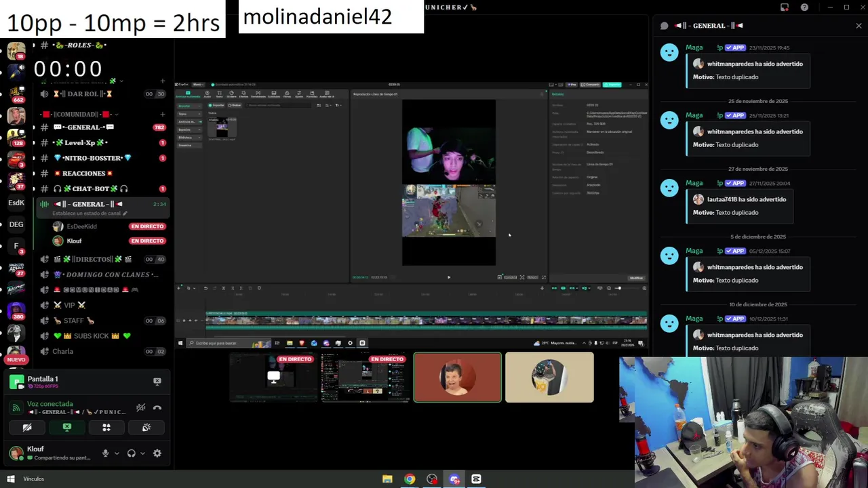868x488 pixels.
Task: Open Google Chrome from taskbar
Action: 410,479
